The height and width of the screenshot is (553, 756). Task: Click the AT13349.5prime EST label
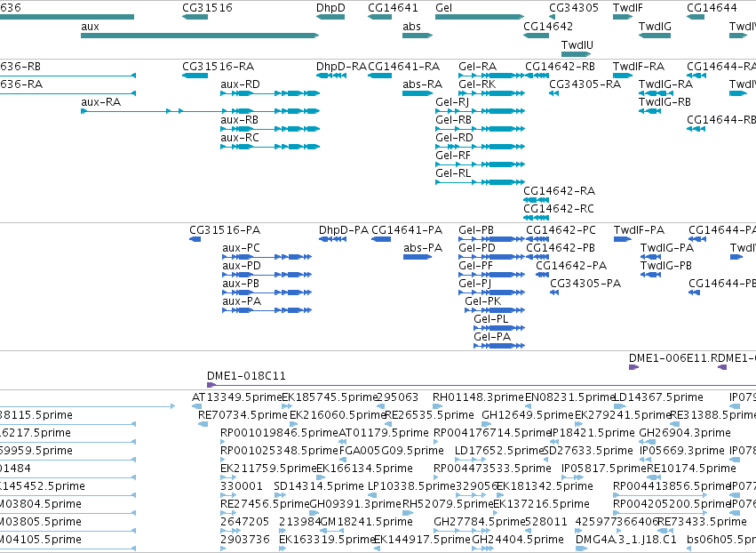pos(236,397)
